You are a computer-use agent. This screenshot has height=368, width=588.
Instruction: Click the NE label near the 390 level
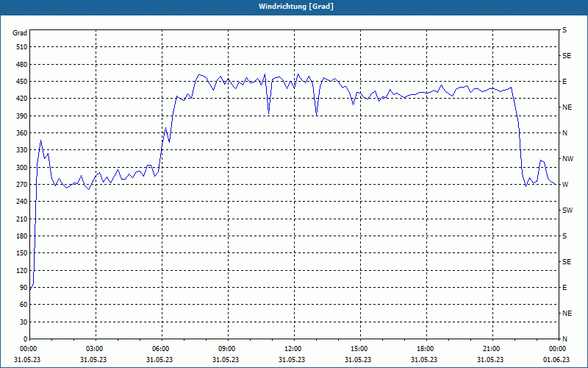pyautogui.click(x=567, y=107)
